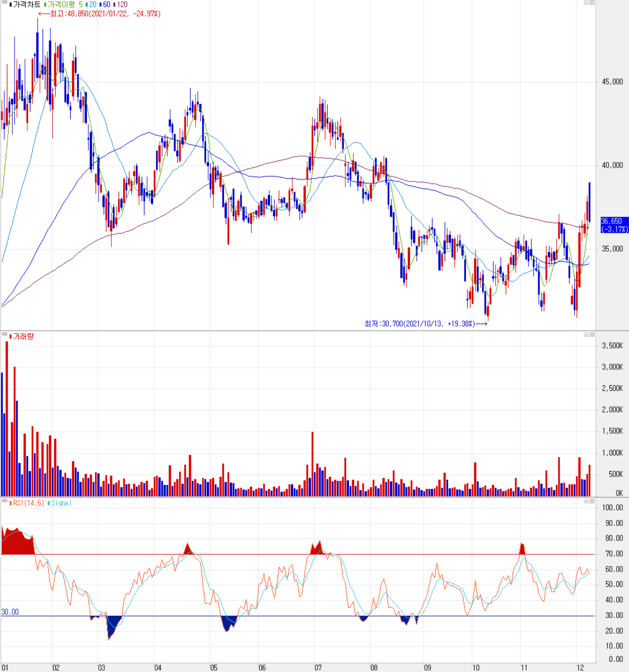Click the 03 month label on time axis

pos(101,668)
